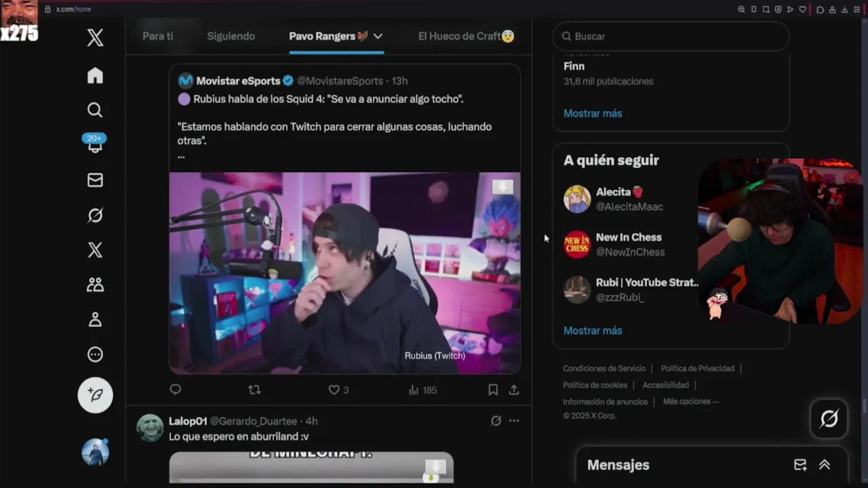Click the Grok icon on Lalop01's post
The height and width of the screenshot is (488, 868).
point(496,421)
